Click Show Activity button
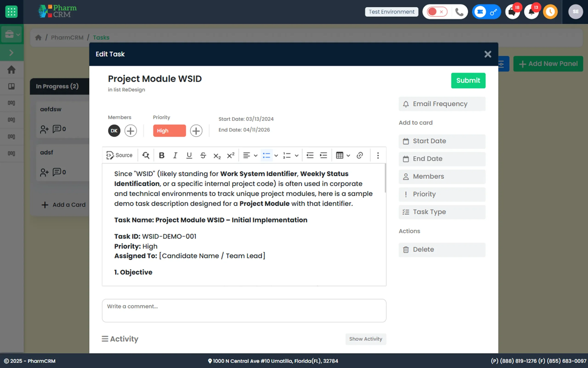This screenshot has height=368, width=588. [x=366, y=339]
